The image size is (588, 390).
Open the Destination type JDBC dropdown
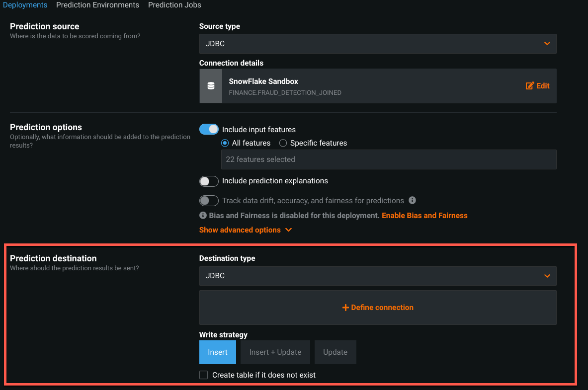click(378, 276)
